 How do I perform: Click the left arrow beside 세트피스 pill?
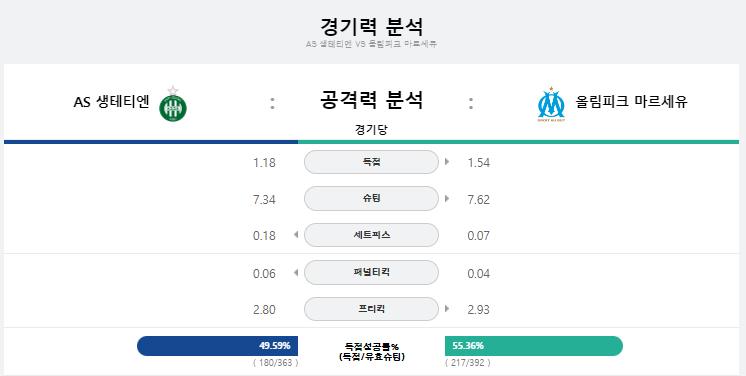pos(296,235)
